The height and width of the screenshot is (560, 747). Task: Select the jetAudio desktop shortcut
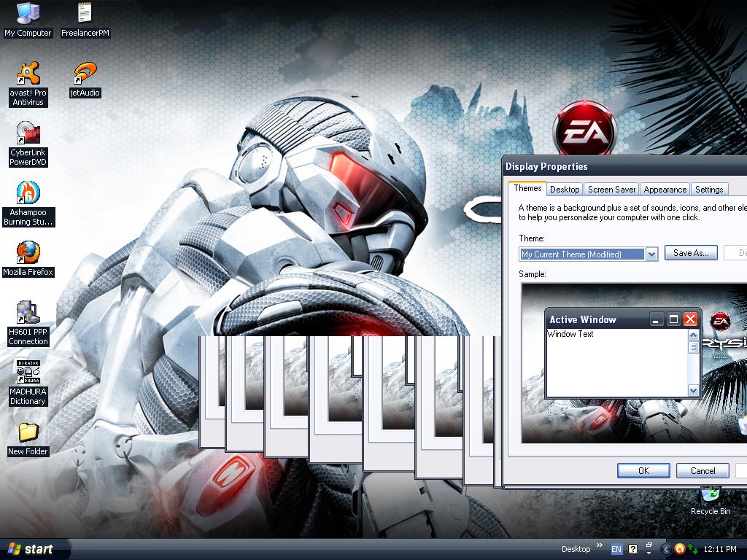[85, 74]
